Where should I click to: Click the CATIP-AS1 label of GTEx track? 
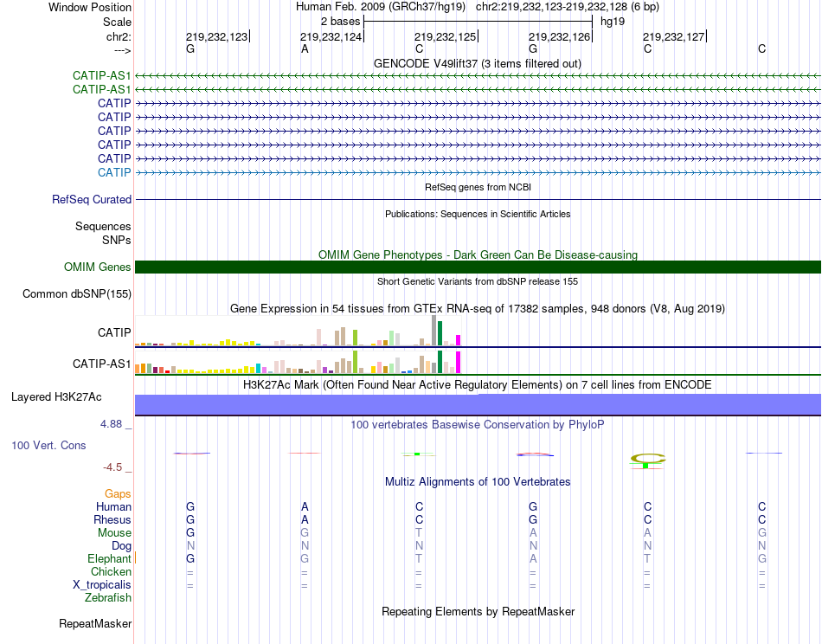[102, 364]
